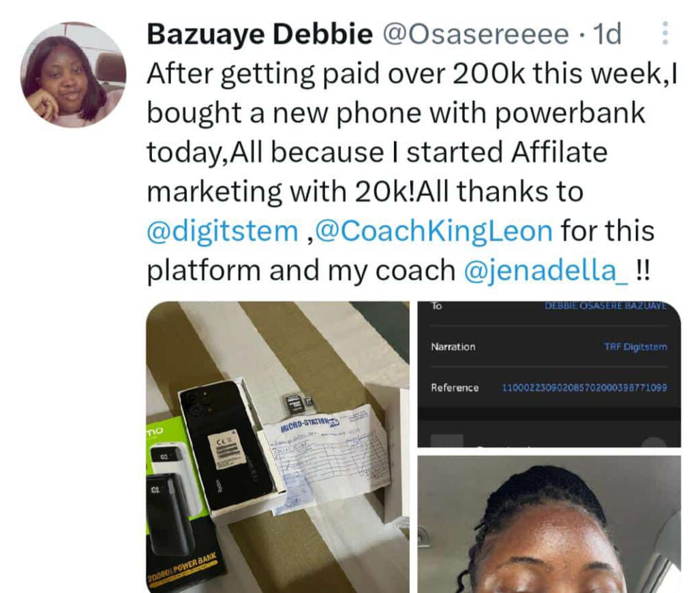This screenshot has width=700, height=593.
Task: Open the tweet's three-dot more options menu
Action: [x=665, y=33]
